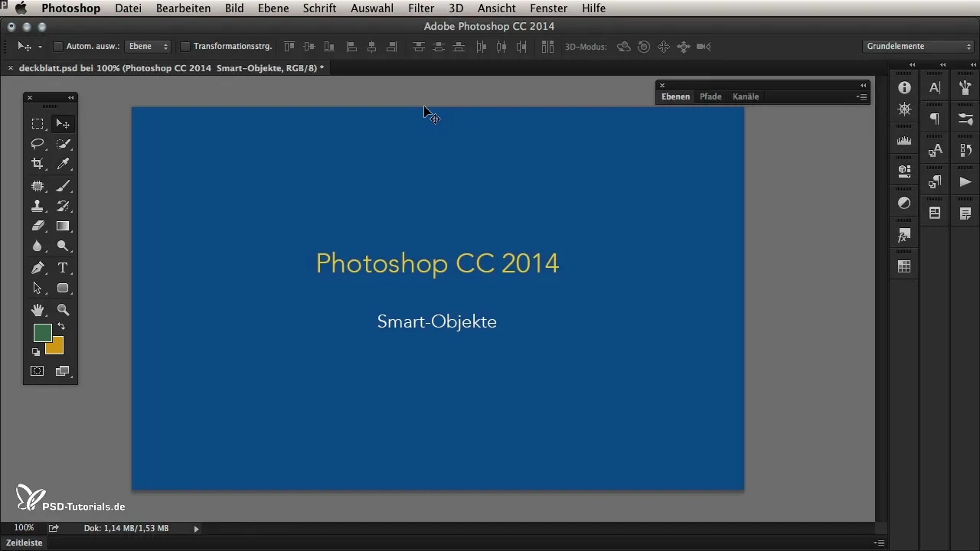Select the Pen tool

pos(37,268)
